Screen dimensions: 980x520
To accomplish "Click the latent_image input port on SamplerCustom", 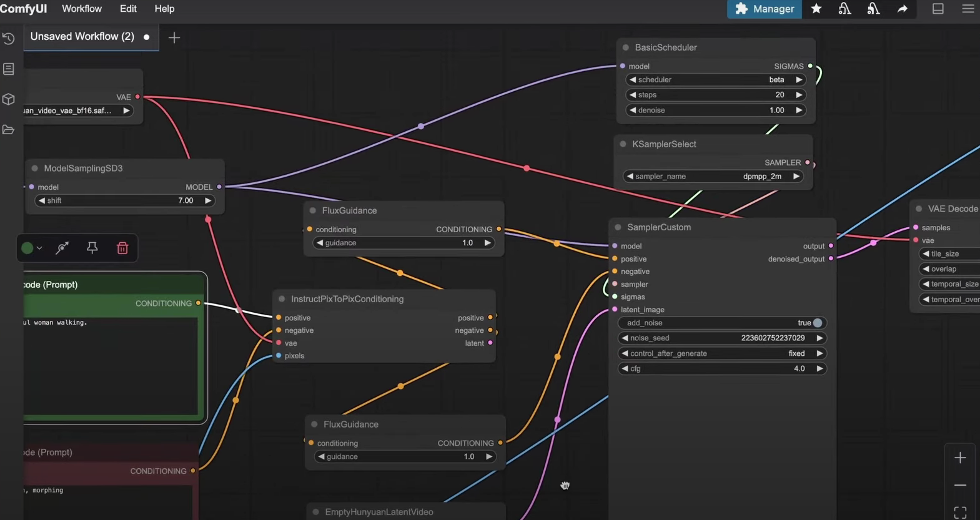I will click(615, 310).
